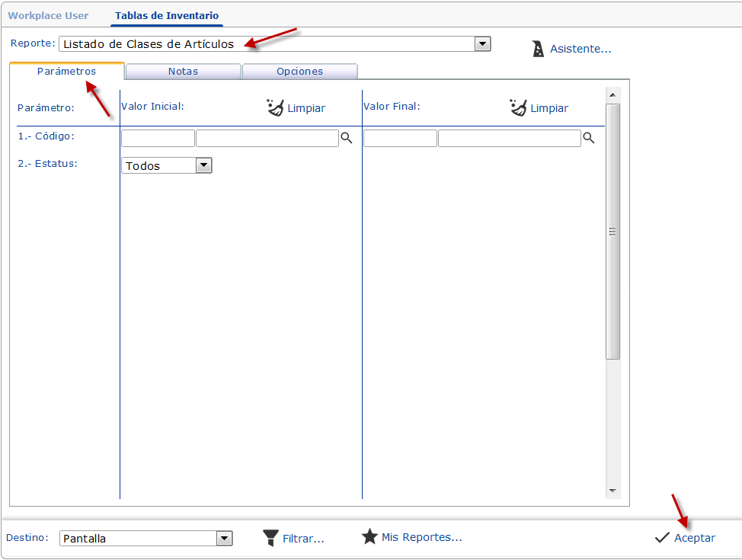Click the Aceptar button text
Viewport: 742px width, 560px height.
[695, 538]
